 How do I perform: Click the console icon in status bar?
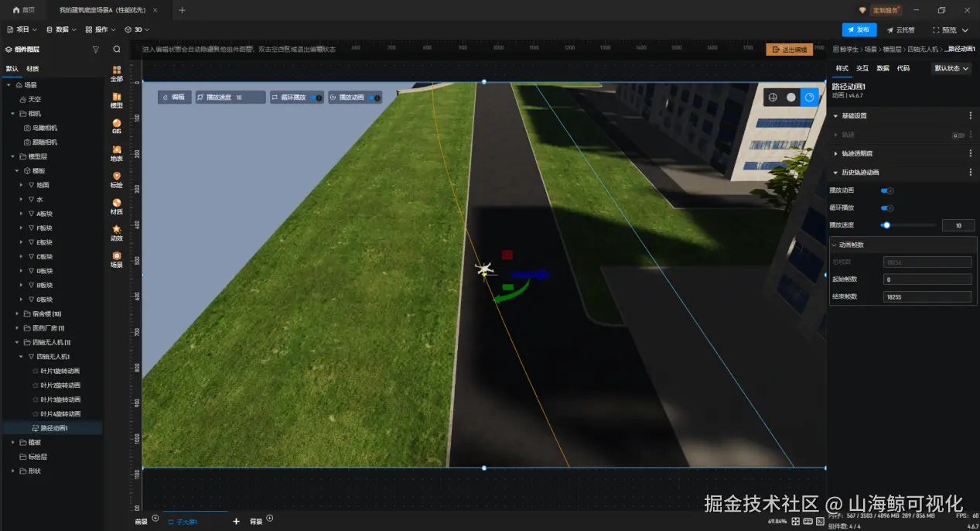[x=819, y=521]
